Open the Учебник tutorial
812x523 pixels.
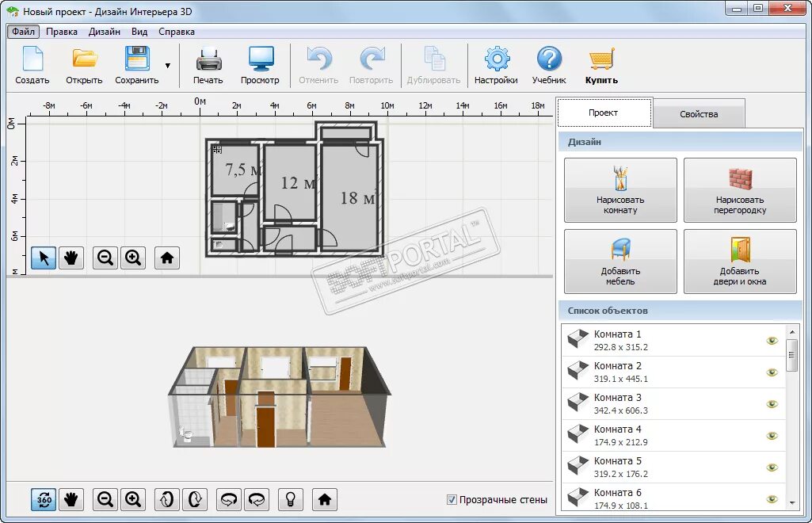(549, 65)
